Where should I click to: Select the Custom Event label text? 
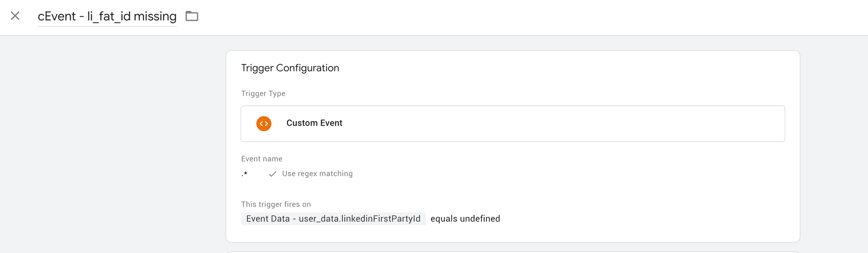(x=314, y=123)
